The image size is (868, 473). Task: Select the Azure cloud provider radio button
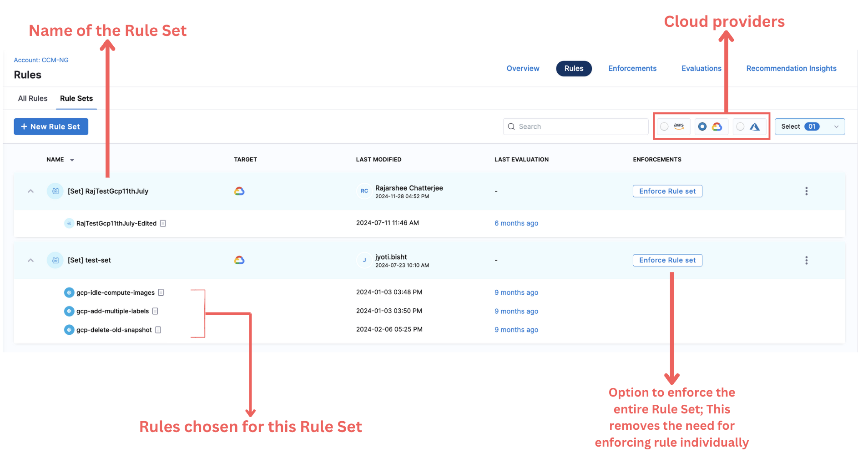[x=741, y=126]
